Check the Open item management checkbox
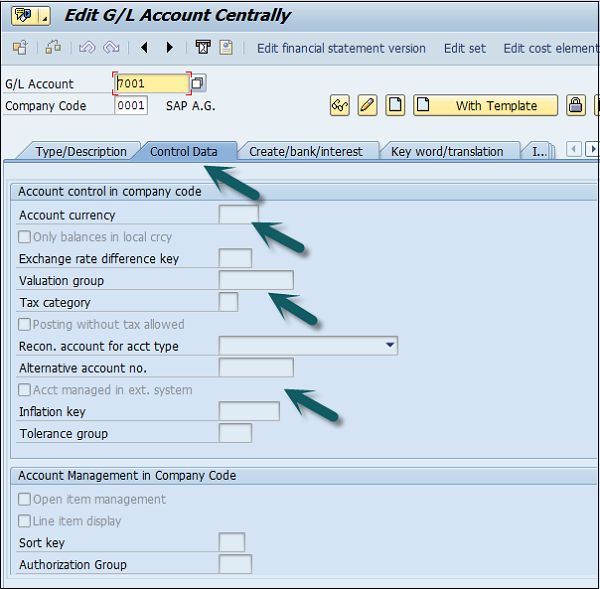The height and width of the screenshot is (589, 600). coord(25,499)
